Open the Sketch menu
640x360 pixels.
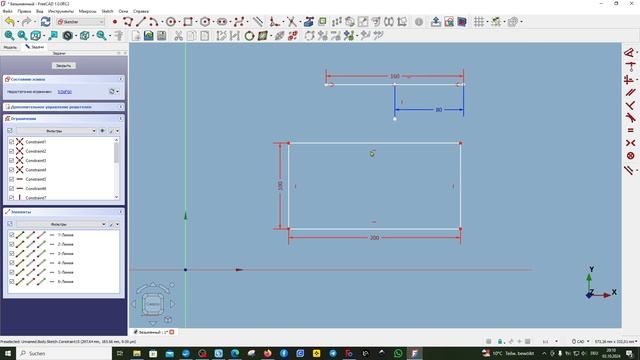coord(107,11)
